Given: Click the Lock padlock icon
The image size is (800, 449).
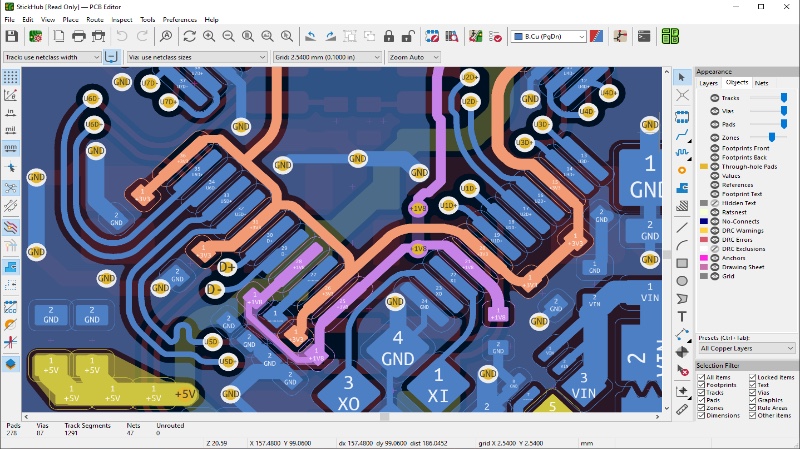Looking at the screenshot, I should [x=388, y=36].
